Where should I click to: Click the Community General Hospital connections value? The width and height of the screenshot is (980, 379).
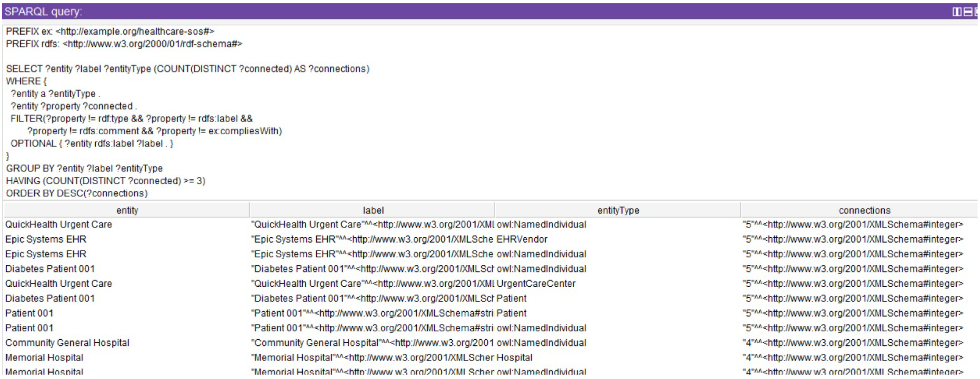pos(852,343)
